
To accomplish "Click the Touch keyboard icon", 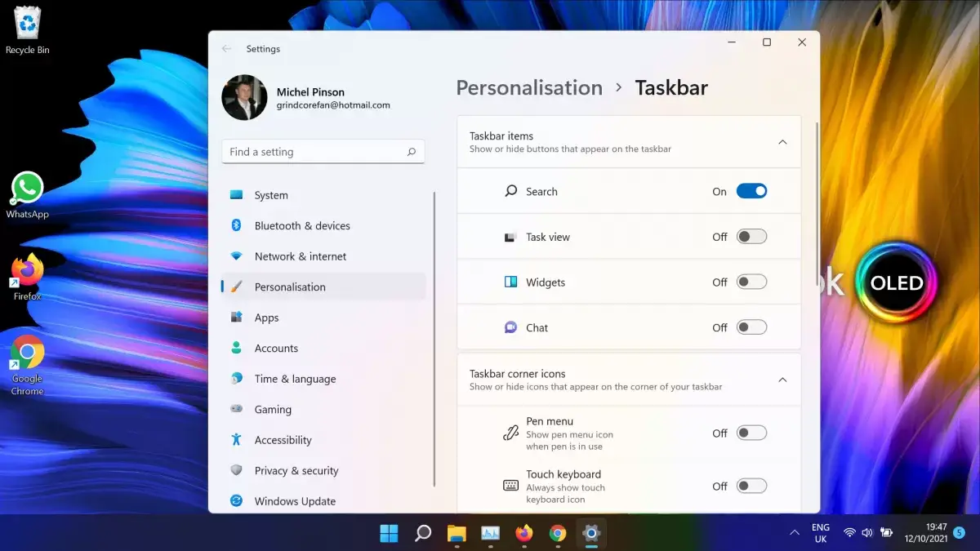I will click(x=511, y=486).
